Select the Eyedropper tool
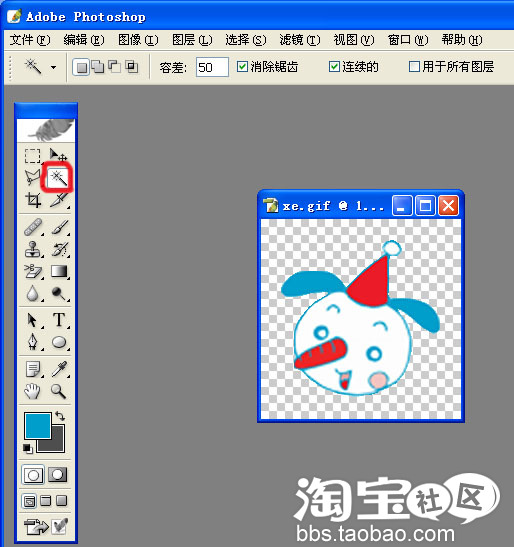This screenshot has height=547, width=514. [59, 369]
